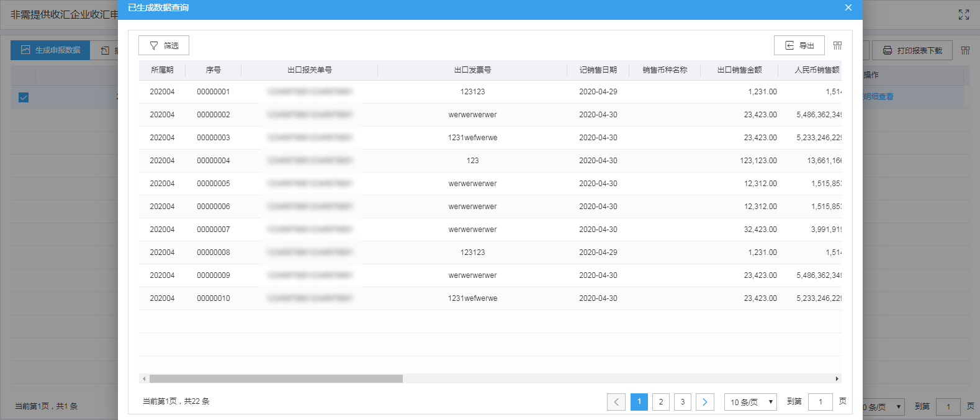Go to next page arrow in dialog
980x420 pixels.
click(705, 402)
